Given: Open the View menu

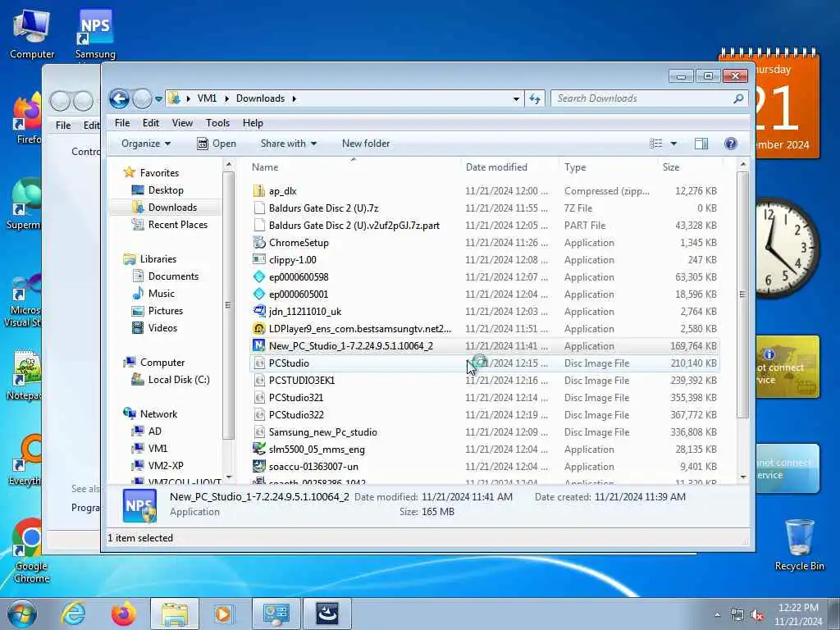Looking at the screenshot, I should click(x=182, y=123).
